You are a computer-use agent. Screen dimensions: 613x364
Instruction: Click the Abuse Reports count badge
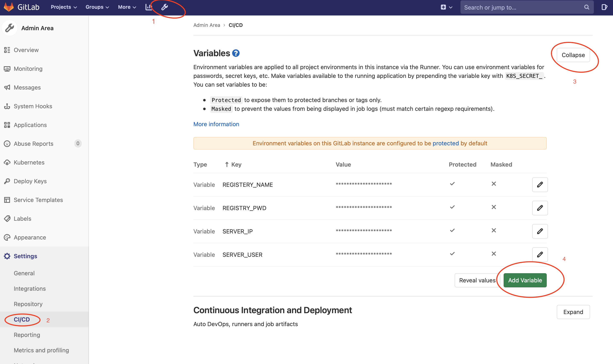pyautogui.click(x=78, y=143)
